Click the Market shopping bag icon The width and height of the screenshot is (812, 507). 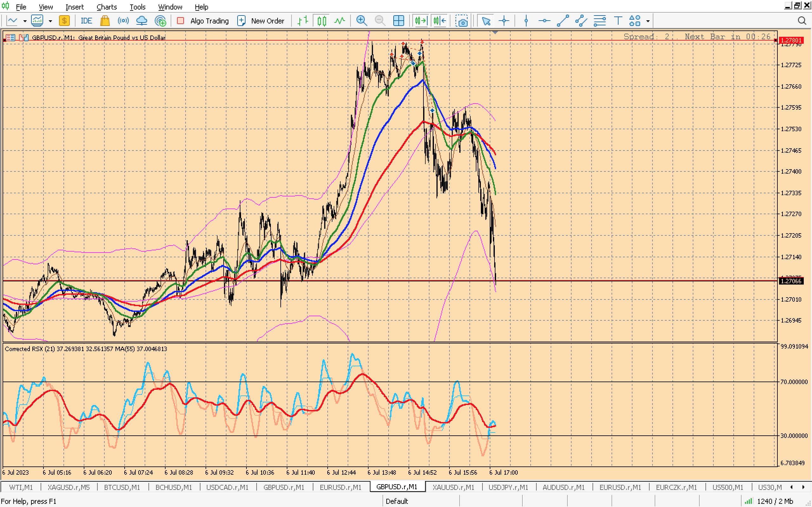click(105, 21)
